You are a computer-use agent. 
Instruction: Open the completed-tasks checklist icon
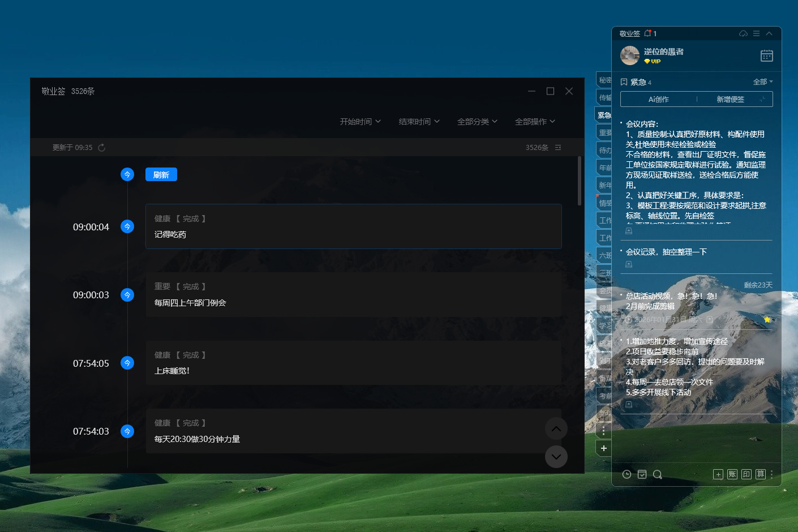(642, 474)
